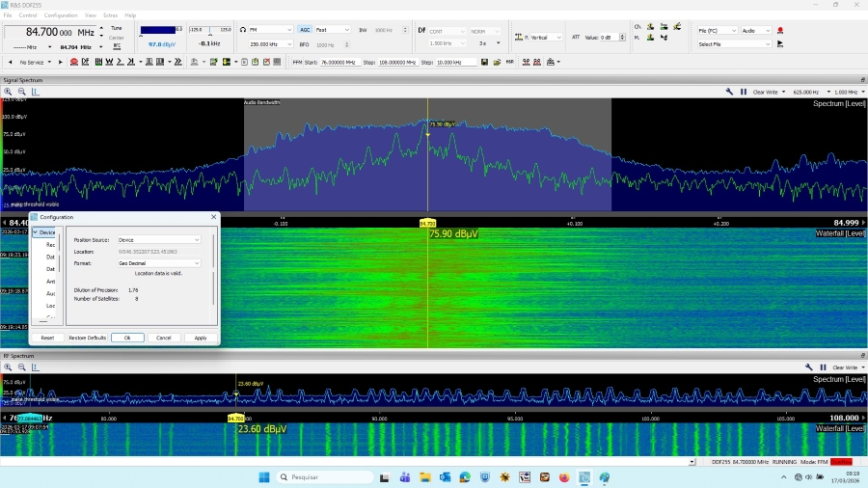Open the 250.000 kHz bandwidth dropdown
868x488 pixels.
(x=270, y=44)
